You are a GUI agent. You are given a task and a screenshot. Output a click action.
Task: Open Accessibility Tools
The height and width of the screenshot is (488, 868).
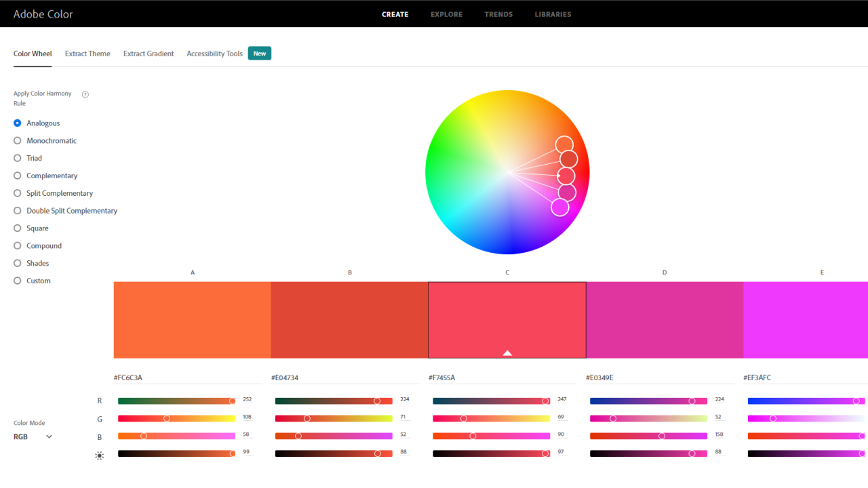coord(214,54)
